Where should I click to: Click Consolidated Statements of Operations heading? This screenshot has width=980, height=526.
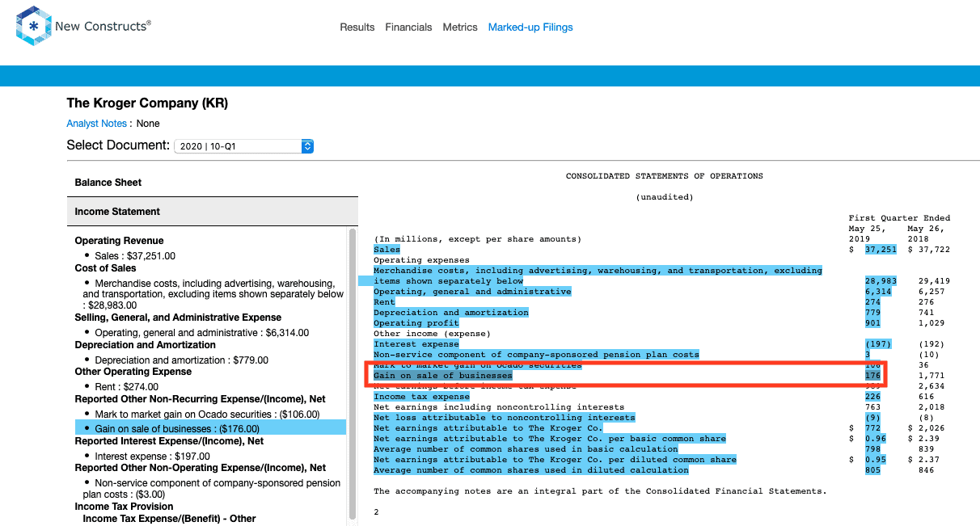[665, 176]
